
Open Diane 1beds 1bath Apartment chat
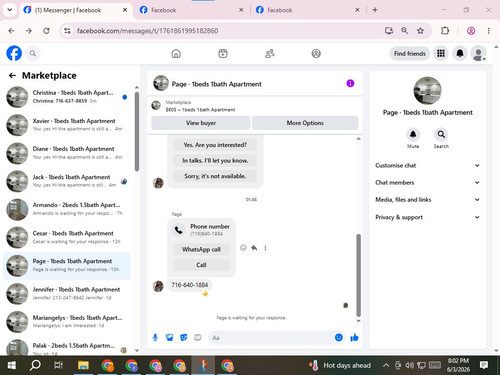[x=67, y=153]
